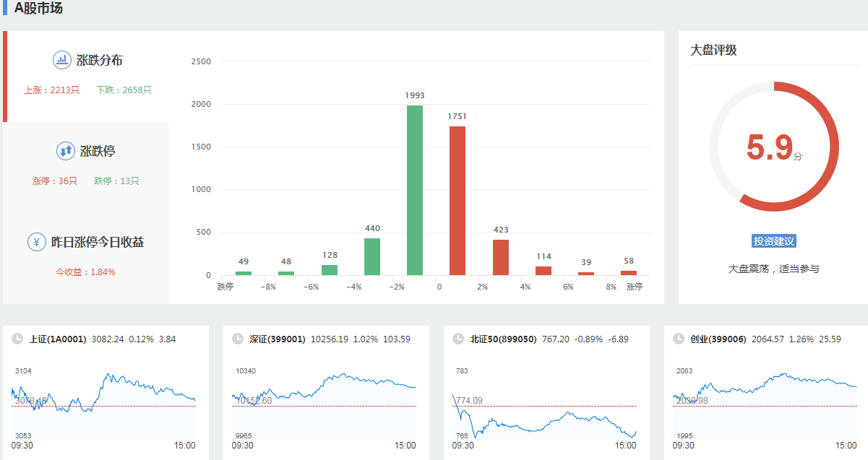Open the 上证(1A0001) index link
Screen dimensions: 868x460
point(58,339)
